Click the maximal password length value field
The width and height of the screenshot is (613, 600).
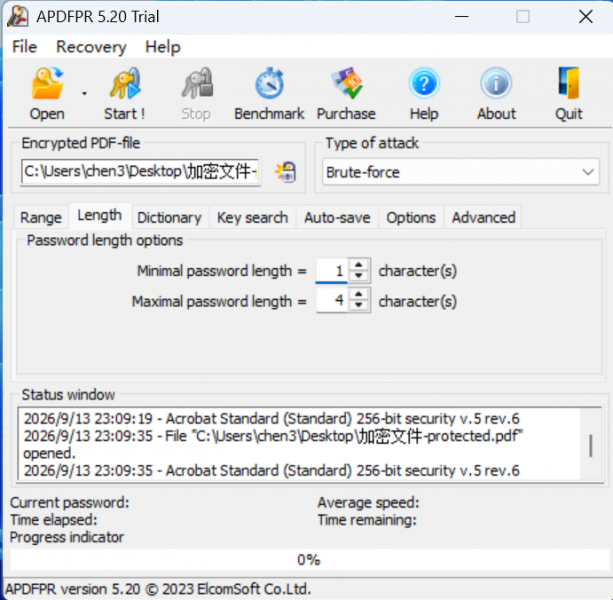point(332,301)
